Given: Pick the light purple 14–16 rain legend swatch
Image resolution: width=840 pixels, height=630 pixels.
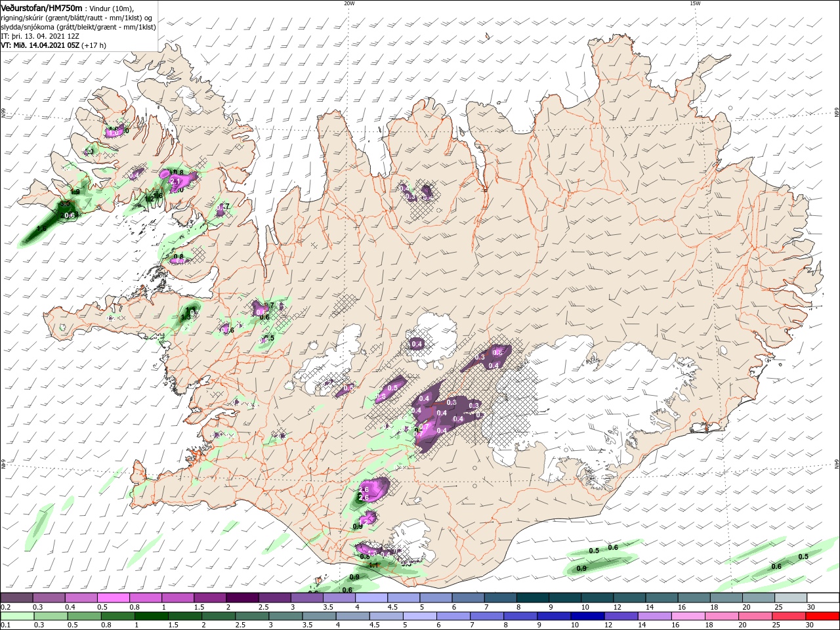Looking at the screenshot, I should (654, 616).
